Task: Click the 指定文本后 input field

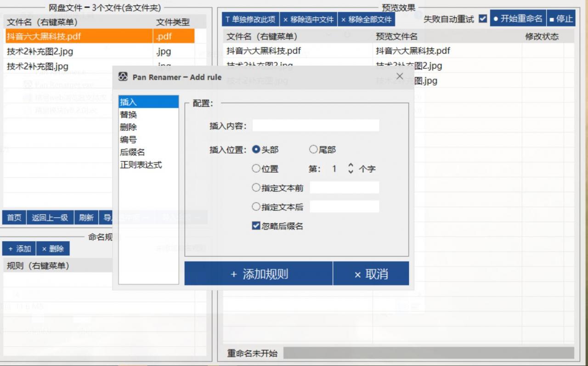Action: (x=345, y=207)
